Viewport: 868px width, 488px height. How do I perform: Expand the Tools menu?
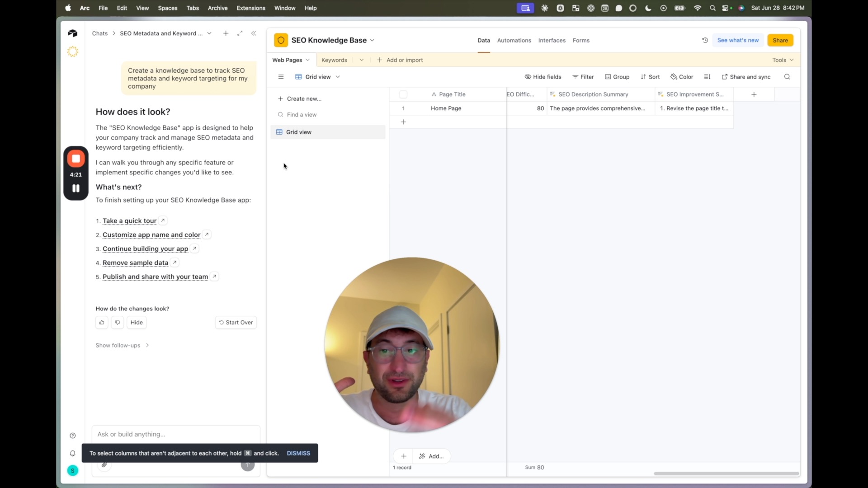point(783,60)
